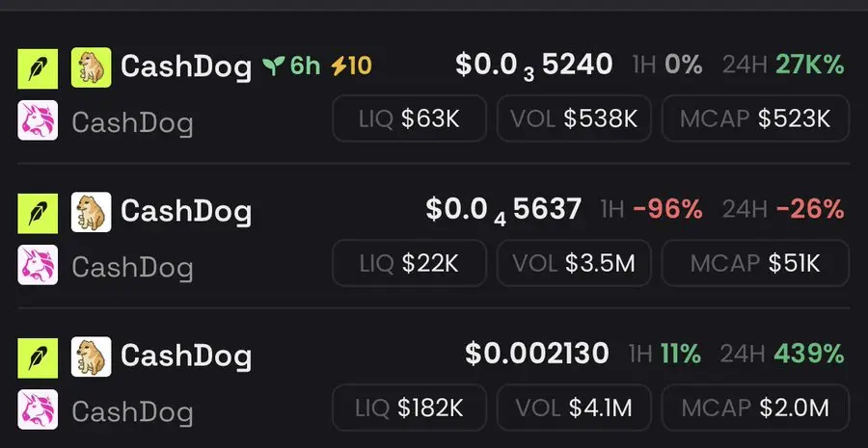The image size is (868, 448).
Task: Click the dog avatar of the $0.002130 token
Action: click(92, 356)
